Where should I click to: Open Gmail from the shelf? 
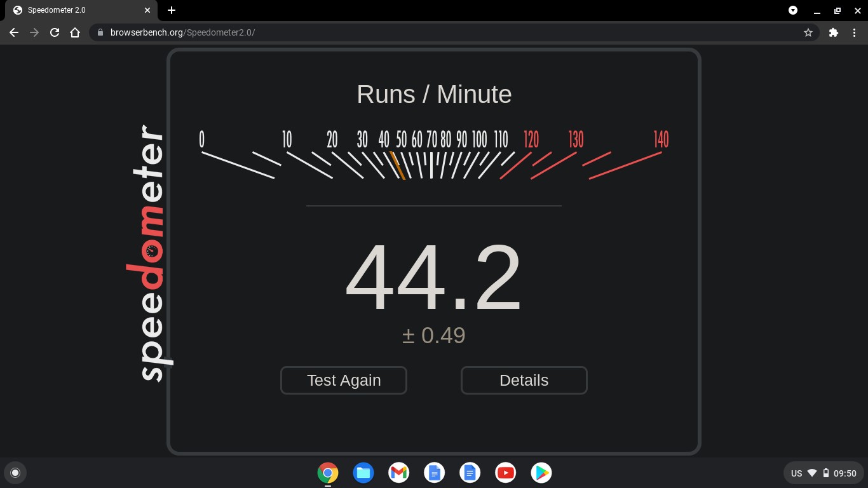[399, 473]
